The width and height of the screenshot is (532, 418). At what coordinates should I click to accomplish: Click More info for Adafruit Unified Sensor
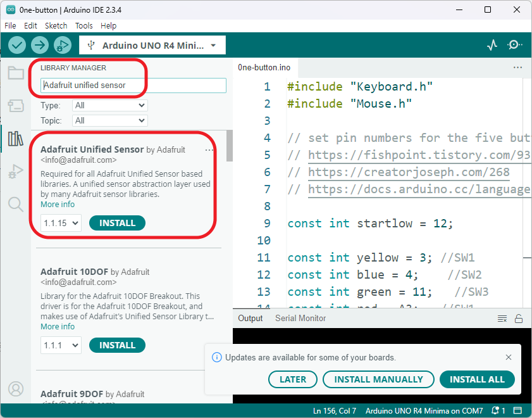[58, 205]
